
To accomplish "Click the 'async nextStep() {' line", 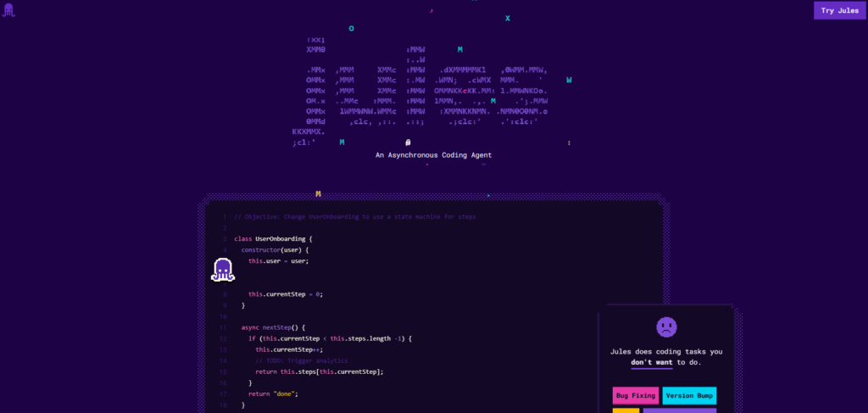I will click(274, 327).
